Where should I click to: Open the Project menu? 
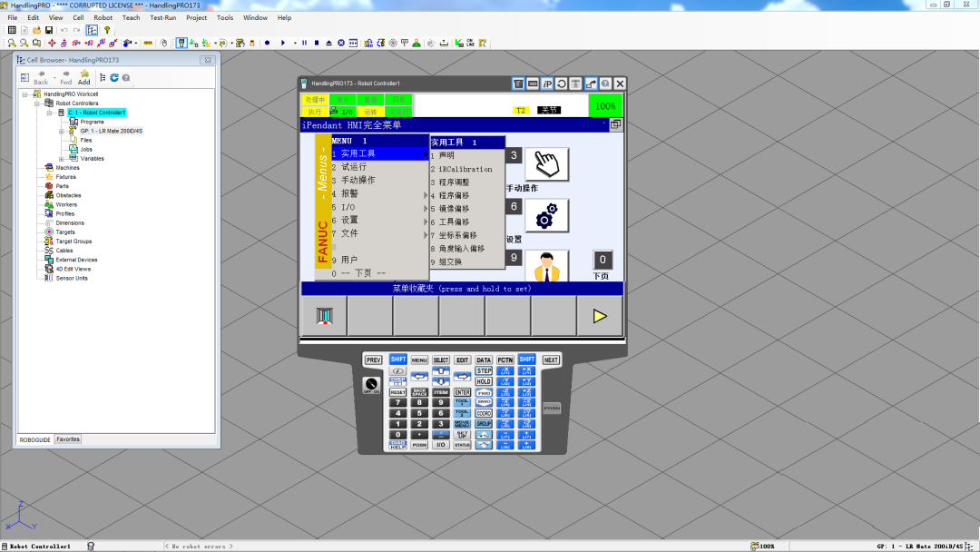196,17
